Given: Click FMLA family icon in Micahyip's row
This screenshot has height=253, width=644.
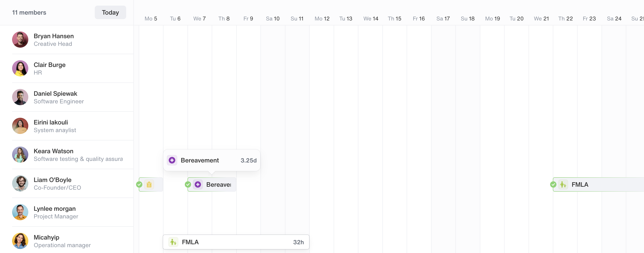Looking at the screenshot, I should point(173,242).
